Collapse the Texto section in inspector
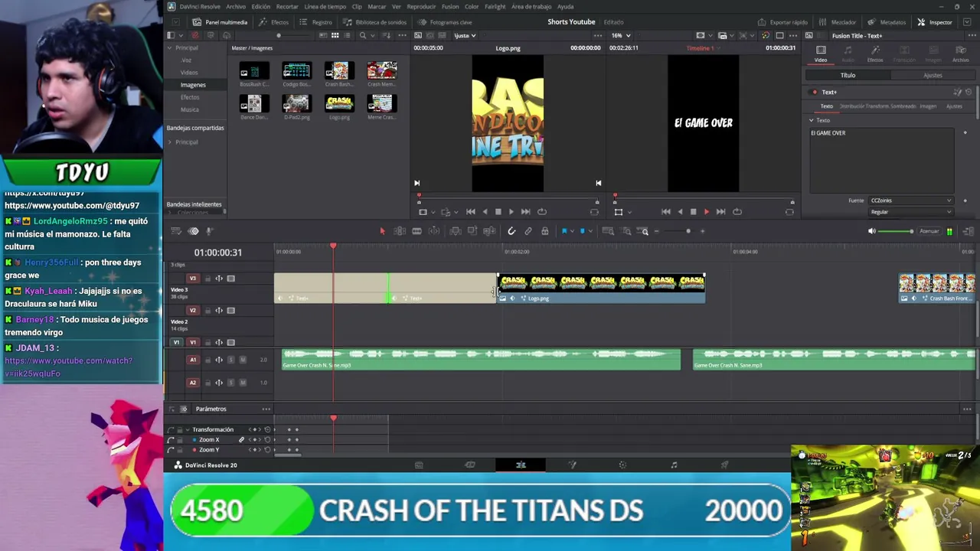This screenshot has width=980, height=551. tap(812, 120)
